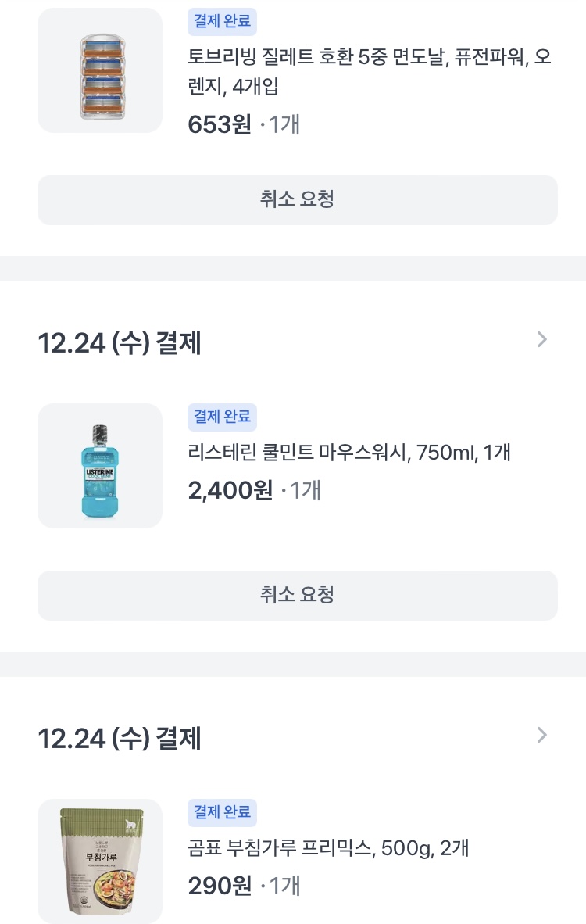Open the Listerine mouthwash product image

[100, 466]
